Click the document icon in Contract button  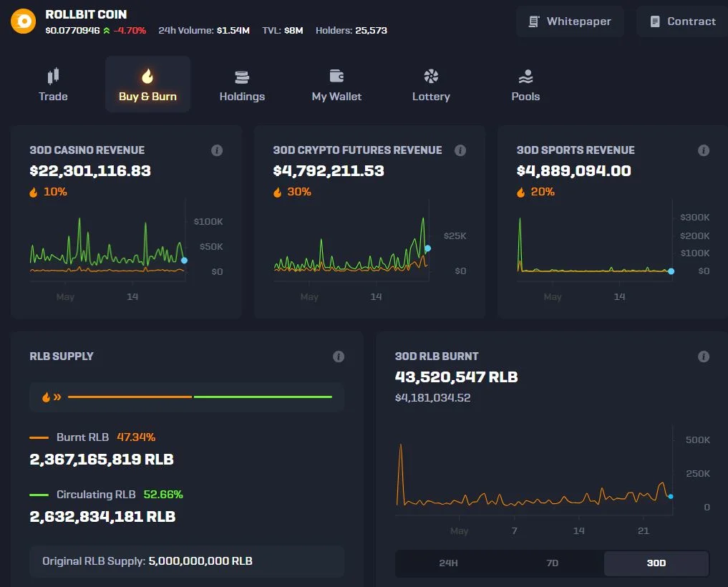[655, 21]
